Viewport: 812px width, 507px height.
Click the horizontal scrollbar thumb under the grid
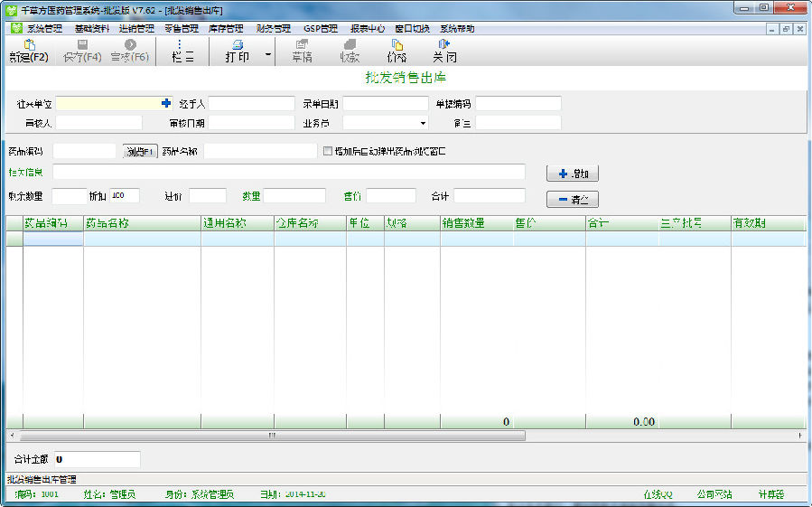click(273, 436)
